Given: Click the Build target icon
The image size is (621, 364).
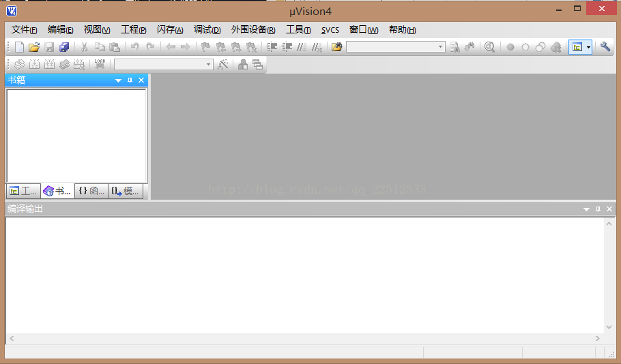Looking at the screenshot, I should 34,65.
